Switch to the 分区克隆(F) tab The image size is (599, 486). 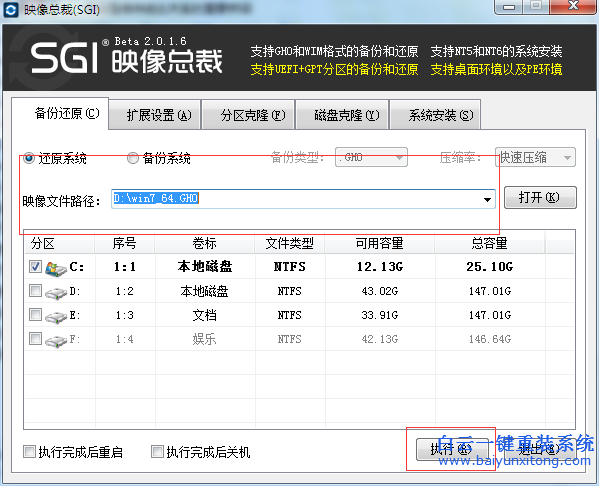pos(249,115)
